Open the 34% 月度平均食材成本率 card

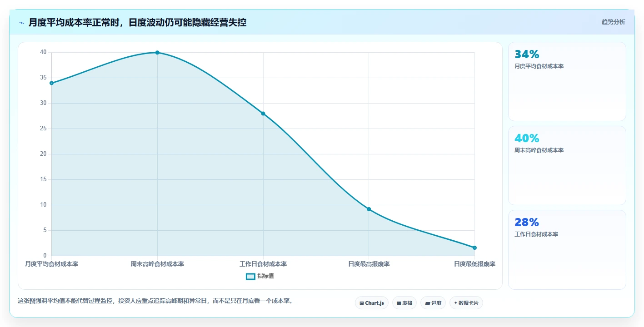[x=567, y=81]
